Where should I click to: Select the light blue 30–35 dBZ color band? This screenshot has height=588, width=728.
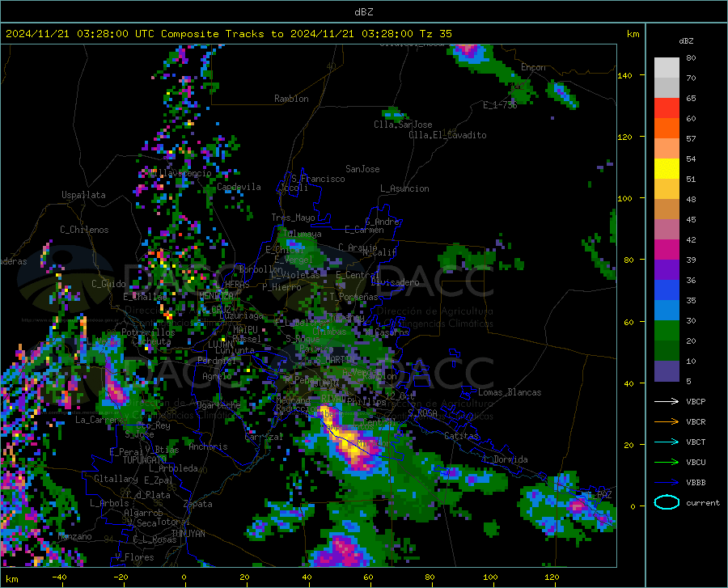[x=667, y=311]
